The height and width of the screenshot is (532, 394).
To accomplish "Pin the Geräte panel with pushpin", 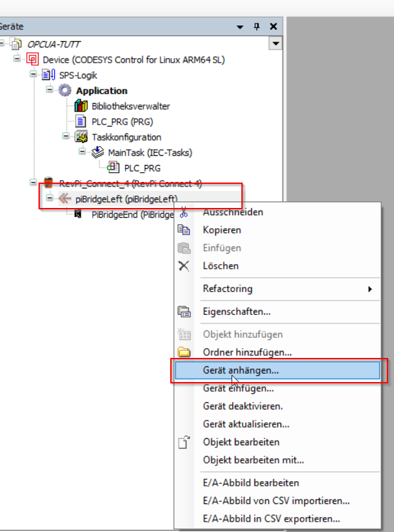I will pyautogui.click(x=257, y=26).
